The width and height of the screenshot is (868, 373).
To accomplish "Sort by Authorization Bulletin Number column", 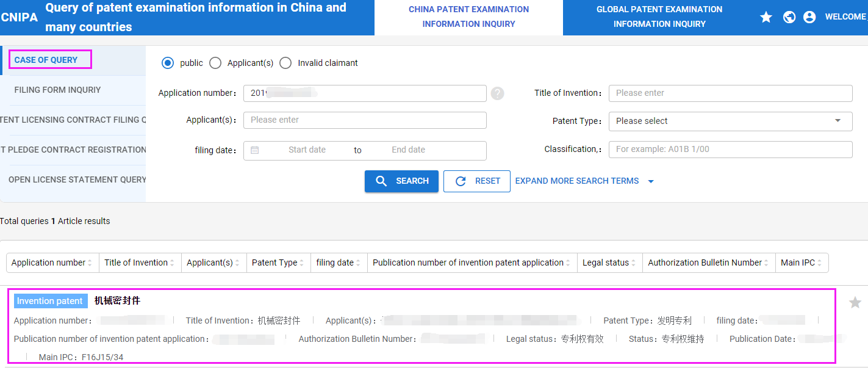I will [x=709, y=263].
